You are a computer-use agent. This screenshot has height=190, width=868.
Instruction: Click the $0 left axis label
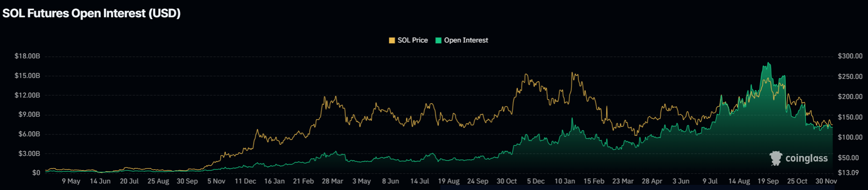pos(36,173)
